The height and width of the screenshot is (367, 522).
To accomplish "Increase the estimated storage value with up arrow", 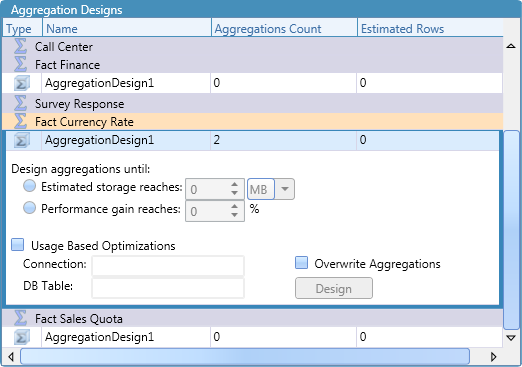I will 235,184.
